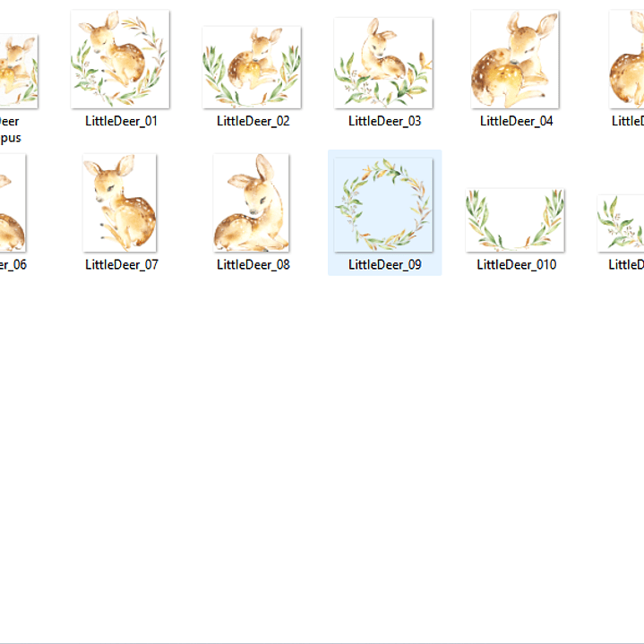Select the LittleDeer_08 name label
The width and height of the screenshot is (644, 644).
click(x=253, y=264)
